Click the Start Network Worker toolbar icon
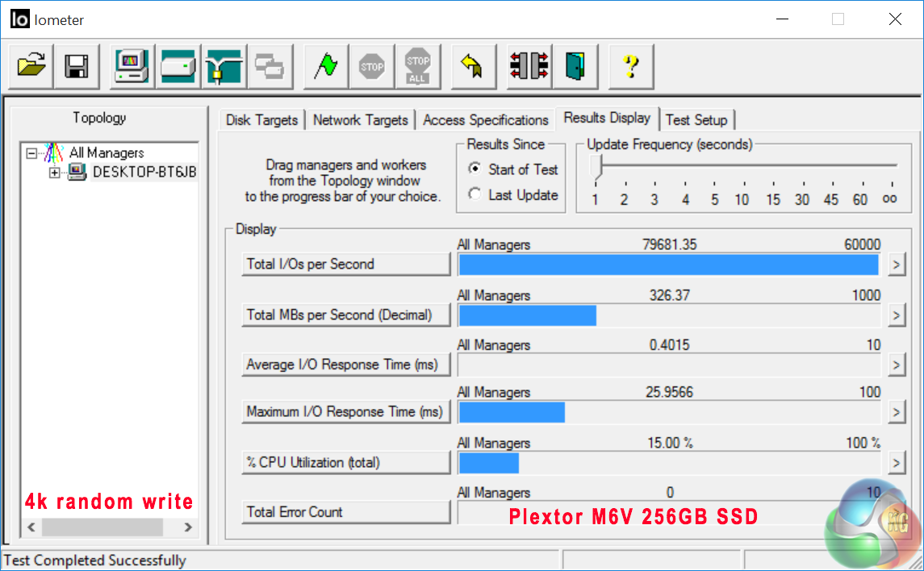This screenshot has width=924, height=571. (224, 66)
